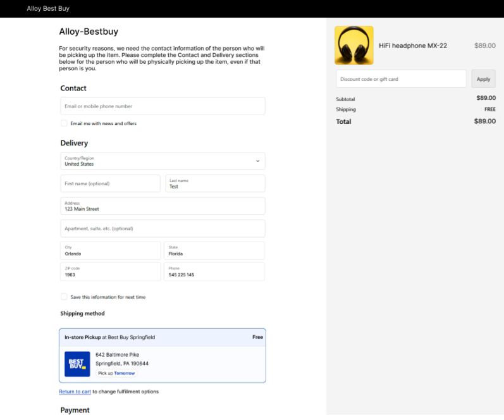Click the Best Buy store logo
The height and width of the screenshot is (420, 504).
77,364
